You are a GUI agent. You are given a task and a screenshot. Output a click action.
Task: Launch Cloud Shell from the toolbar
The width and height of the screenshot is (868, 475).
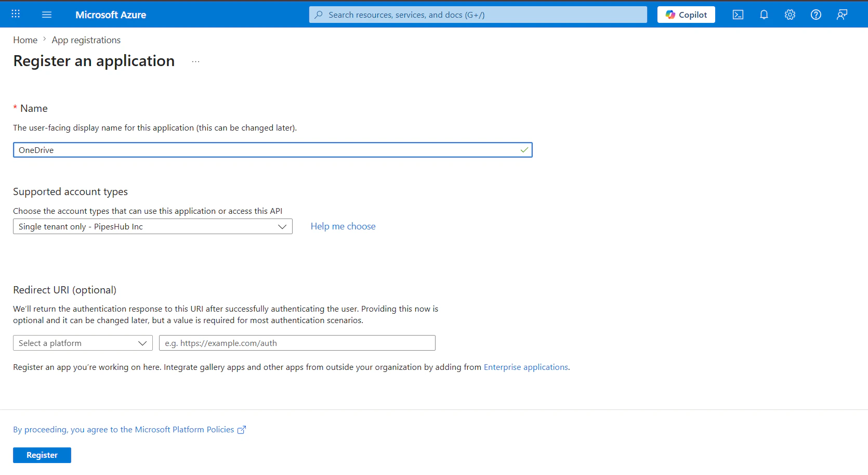(738, 15)
